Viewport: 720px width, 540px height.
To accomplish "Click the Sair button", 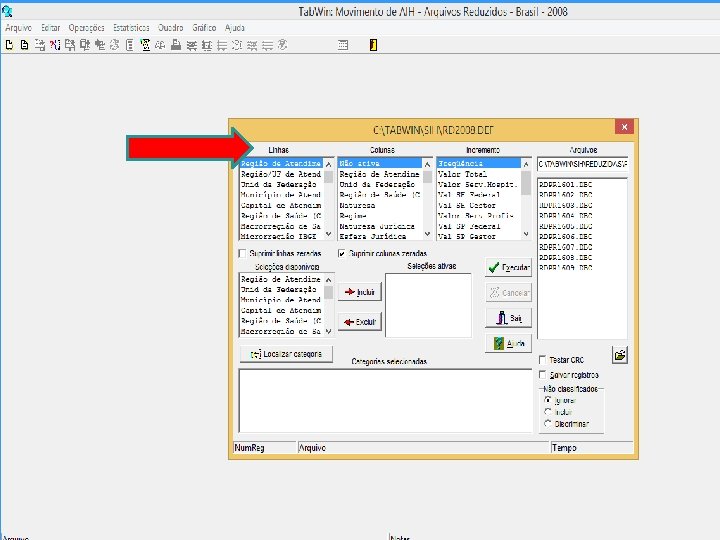I will click(x=509, y=318).
